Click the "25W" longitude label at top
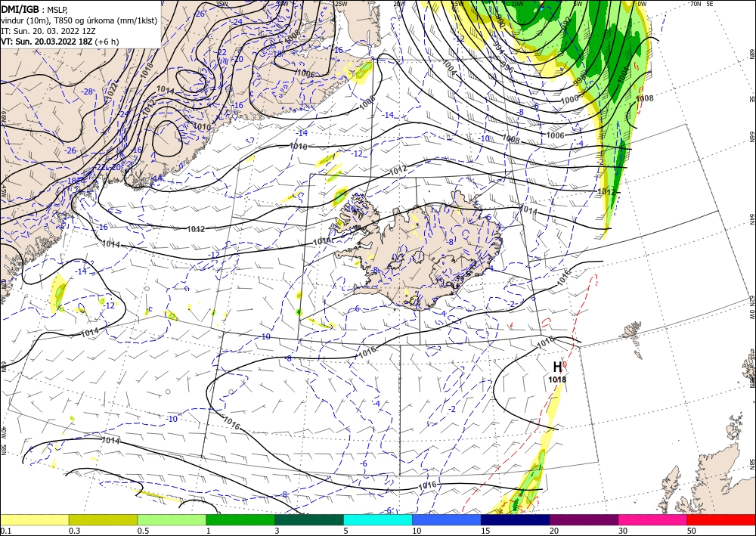The width and height of the screenshot is (756, 536). click(341, 4)
